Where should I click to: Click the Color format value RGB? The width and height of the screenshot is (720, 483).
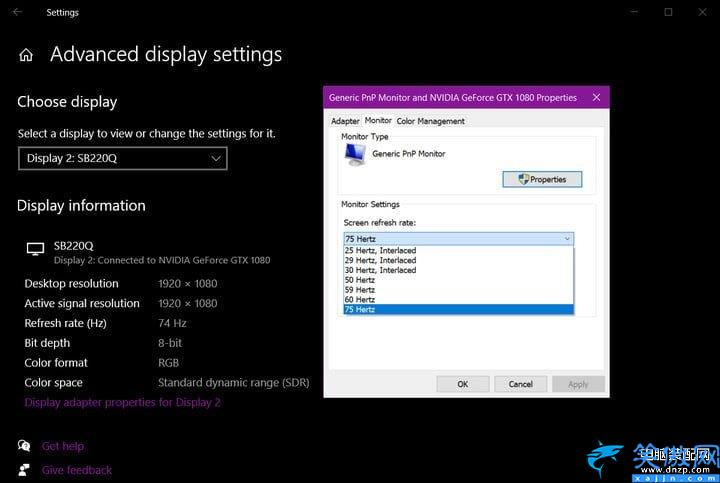168,363
